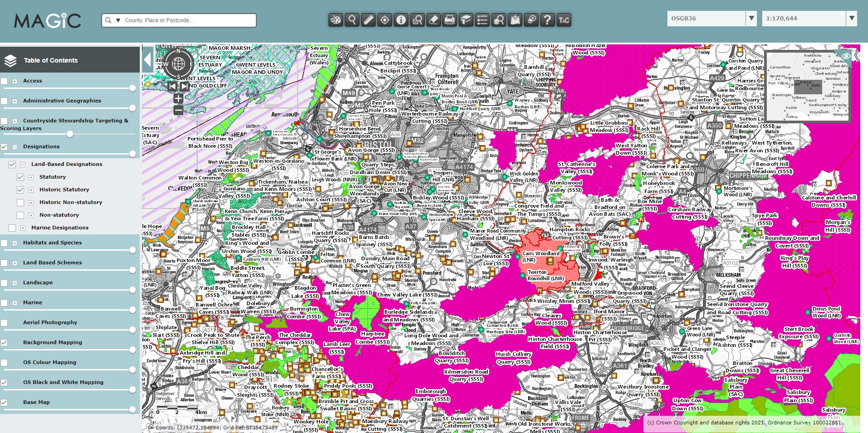Select the eraser clear tool

433,20
